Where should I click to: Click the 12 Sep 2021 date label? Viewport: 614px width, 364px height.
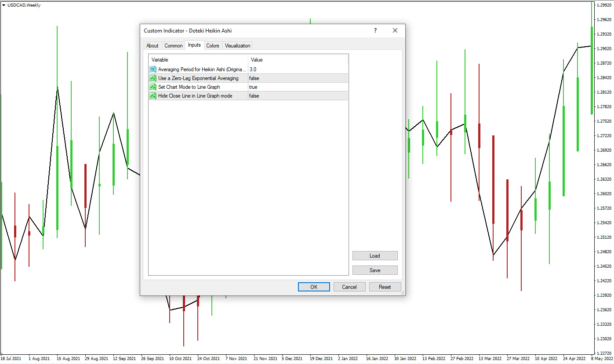pyautogui.click(x=124, y=359)
